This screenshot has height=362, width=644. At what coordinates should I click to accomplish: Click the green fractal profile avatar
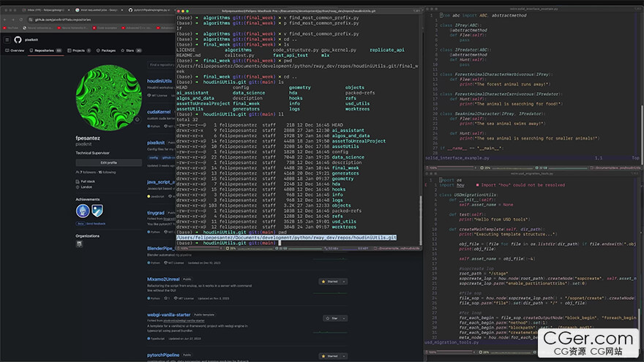click(x=108, y=97)
